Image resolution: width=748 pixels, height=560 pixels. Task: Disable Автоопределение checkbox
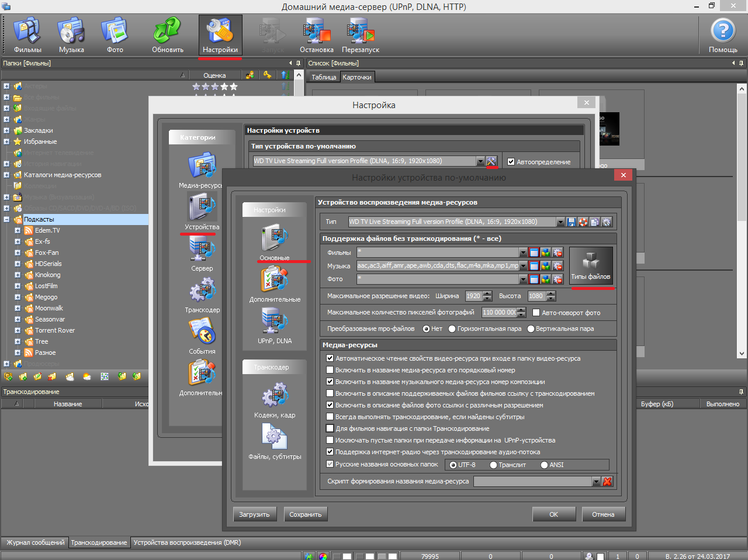pos(511,162)
